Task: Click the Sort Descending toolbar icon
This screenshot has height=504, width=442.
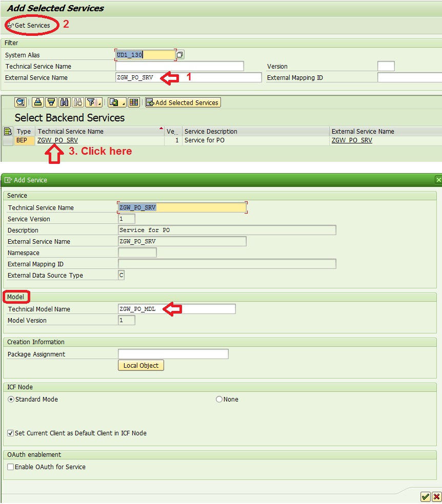Action: pyautogui.click(x=51, y=102)
